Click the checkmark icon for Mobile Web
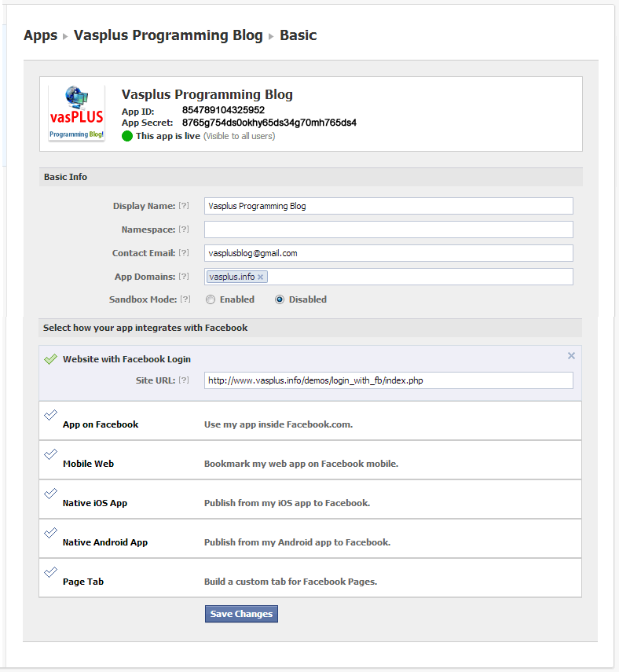This screenshot has height=672, width=619. pyautogui.click(x=50, y=454)
